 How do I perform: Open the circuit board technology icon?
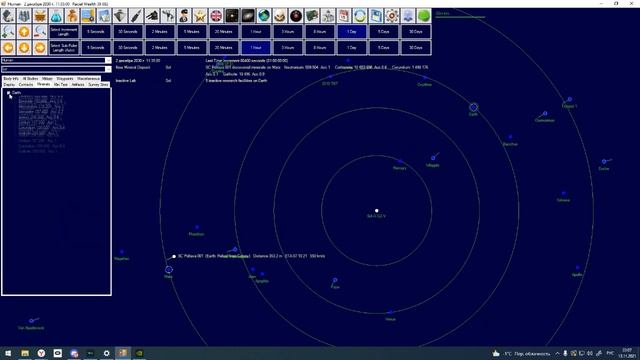point(312,16)
